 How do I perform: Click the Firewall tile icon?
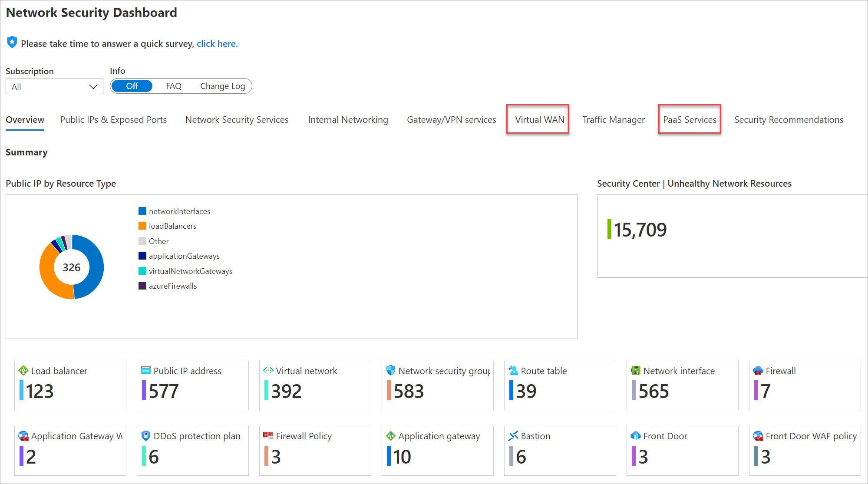coord(758,371)
